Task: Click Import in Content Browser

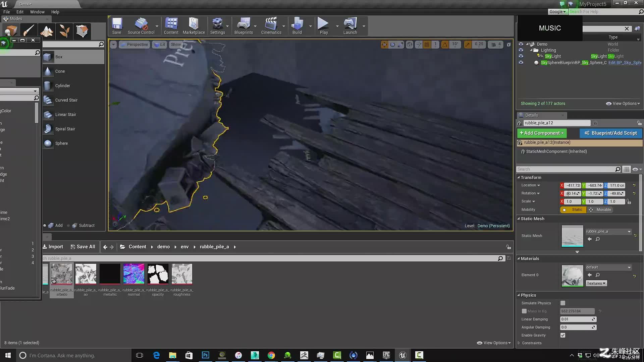Action: 53,247
